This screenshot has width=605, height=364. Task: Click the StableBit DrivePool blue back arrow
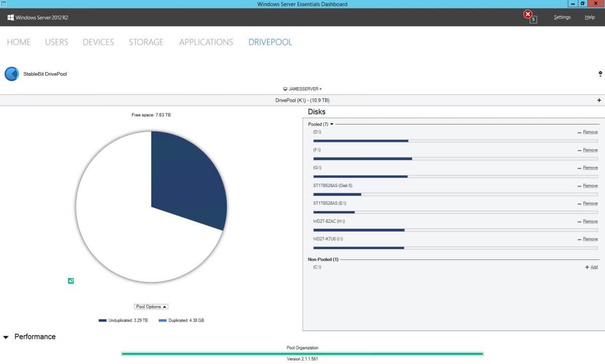(12, 74)
